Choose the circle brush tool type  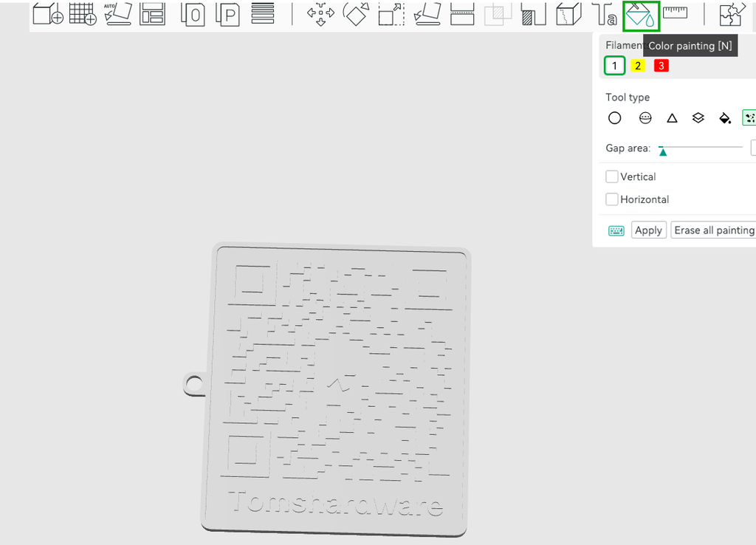(614, 117)
